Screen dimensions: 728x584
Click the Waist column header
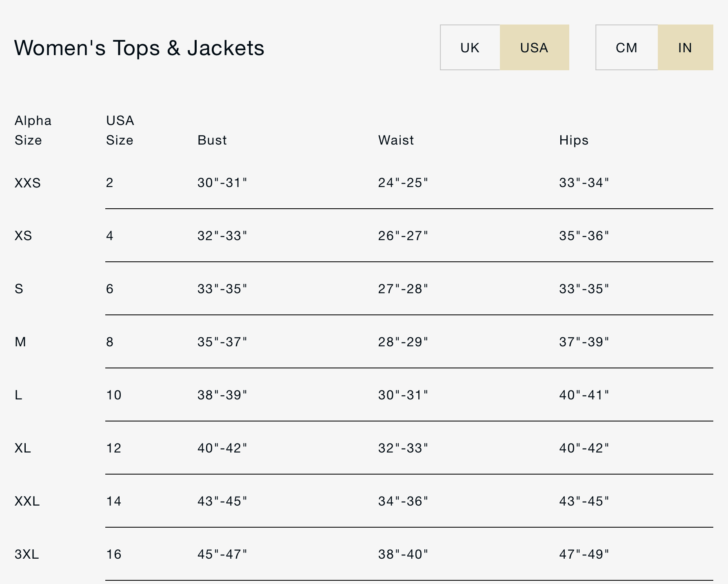tap(396, 140)
